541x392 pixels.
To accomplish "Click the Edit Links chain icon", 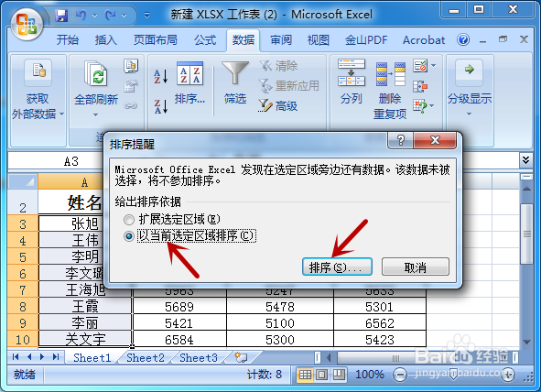I will [x=131, y=105].
